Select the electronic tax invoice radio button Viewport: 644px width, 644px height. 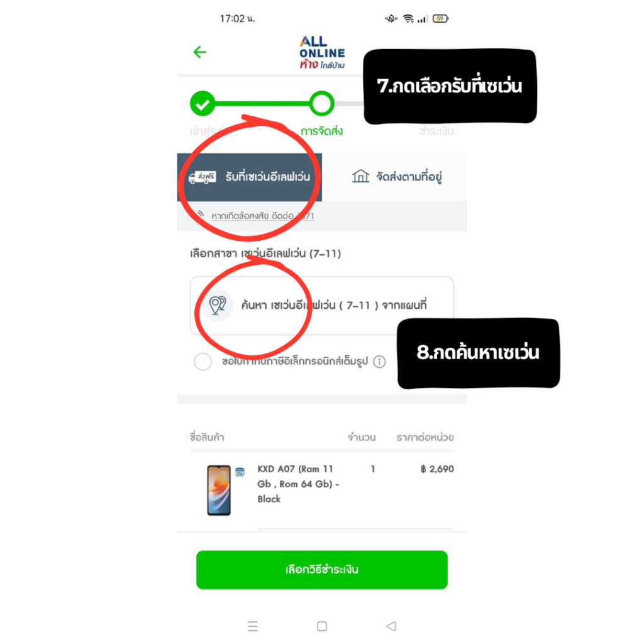click(203, 362)
